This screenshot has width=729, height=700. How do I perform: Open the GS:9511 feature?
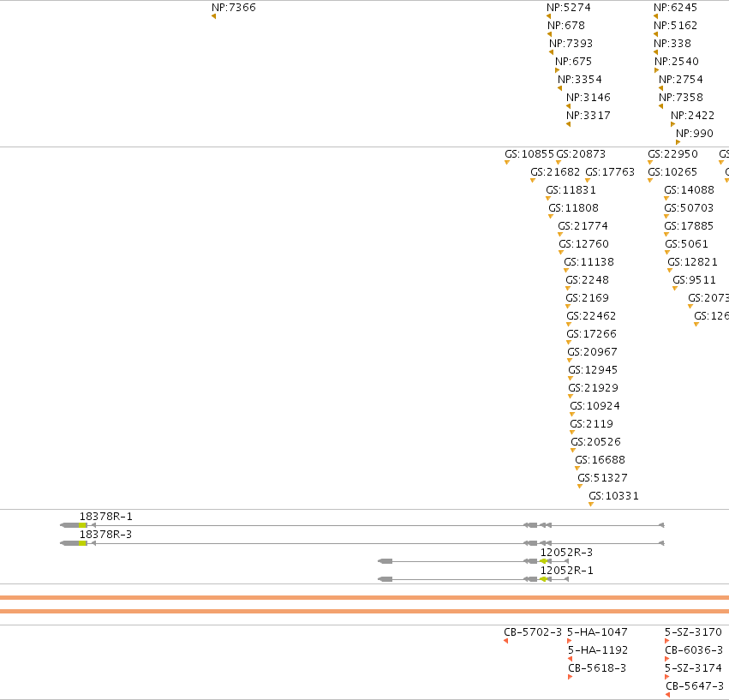pos(694,280)
